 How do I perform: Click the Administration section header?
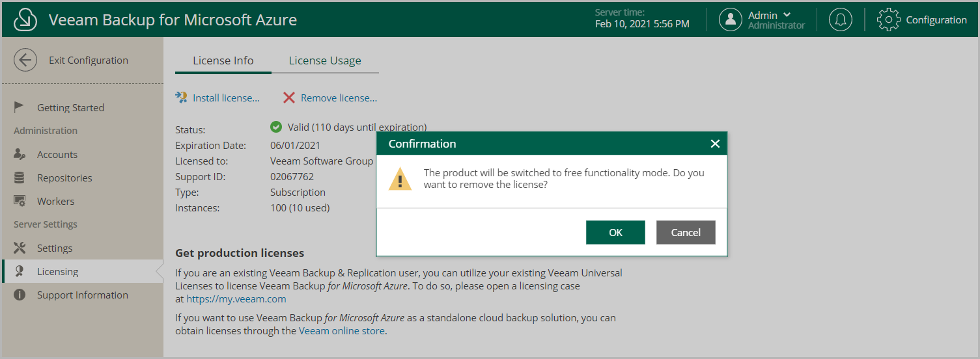(x=46, y=131)
